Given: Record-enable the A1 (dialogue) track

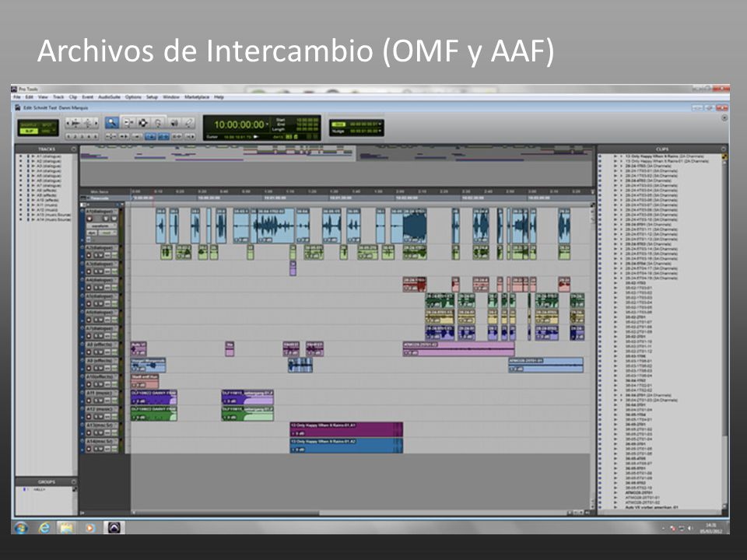Looking at the screenshot, I should (x=89, y=219).
